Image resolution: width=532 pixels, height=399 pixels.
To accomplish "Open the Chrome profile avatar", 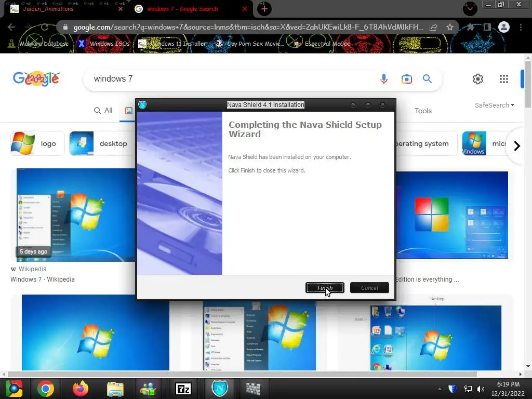I will point(504,27).
